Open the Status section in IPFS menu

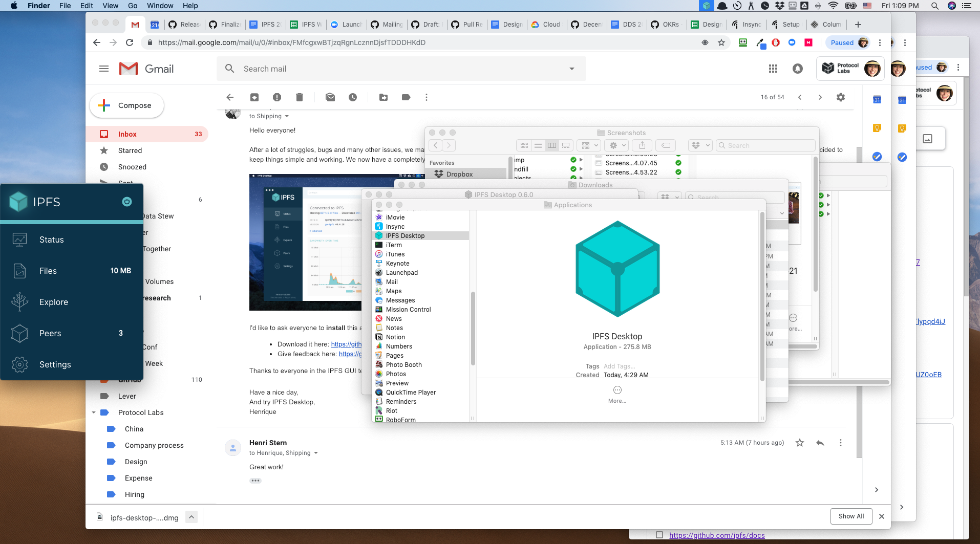pos(51,239)
